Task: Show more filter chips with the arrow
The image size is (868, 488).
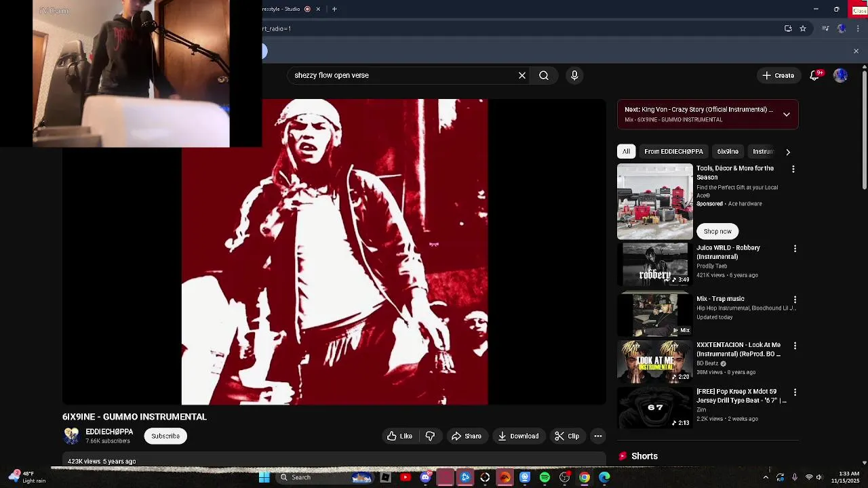Action: 788,152
